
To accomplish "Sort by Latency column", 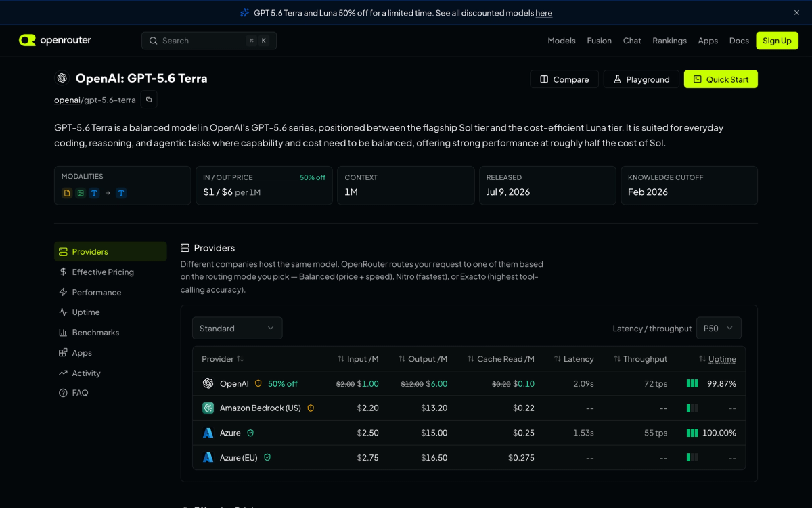I will click(574, 359).
